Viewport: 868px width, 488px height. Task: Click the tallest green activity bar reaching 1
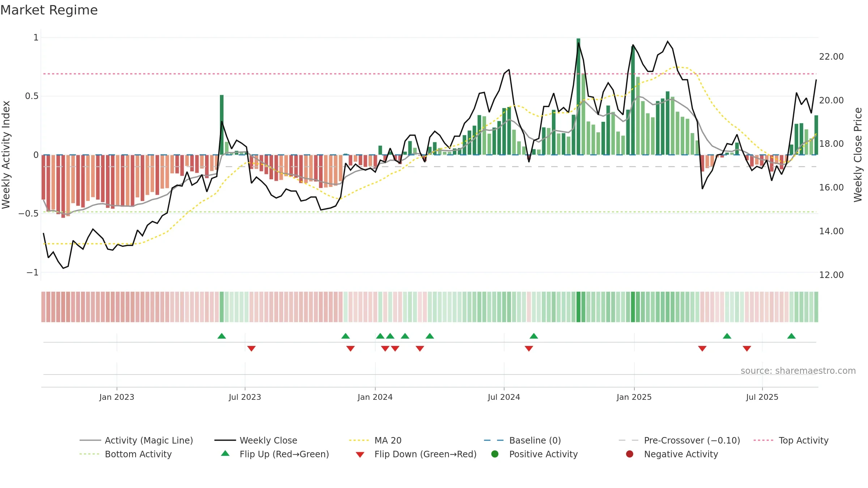(578, 97)
